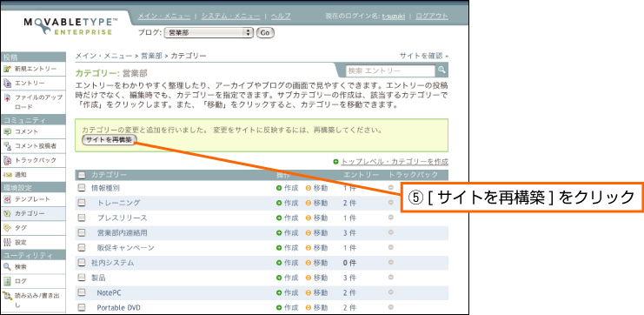Check the 社内システム category checkbox
Screen dimensions: 644x315
[82, 263]
